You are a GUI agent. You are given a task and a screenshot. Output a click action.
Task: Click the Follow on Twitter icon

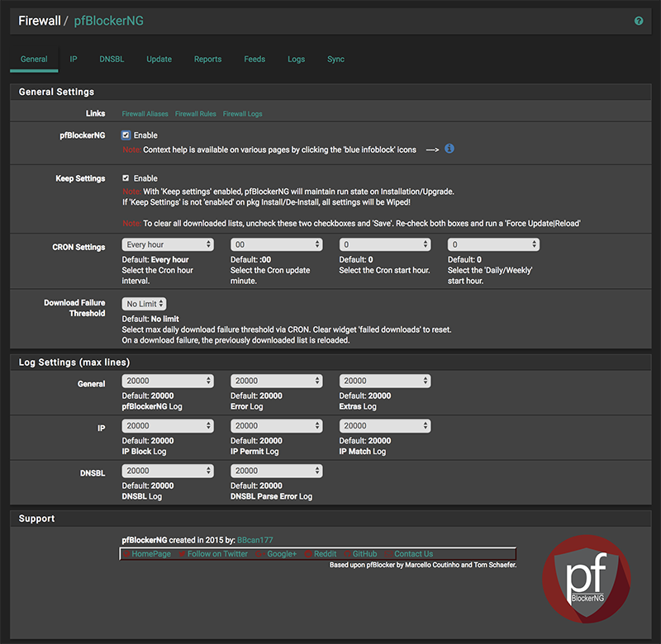point(182,554)
